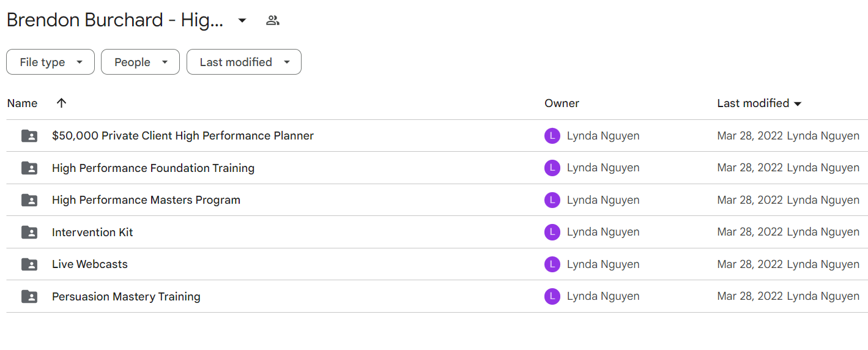Click owner avatar in $50,000 Private Client row
The height and width of the screenshot is (350, 868).
tap(552, 136)
